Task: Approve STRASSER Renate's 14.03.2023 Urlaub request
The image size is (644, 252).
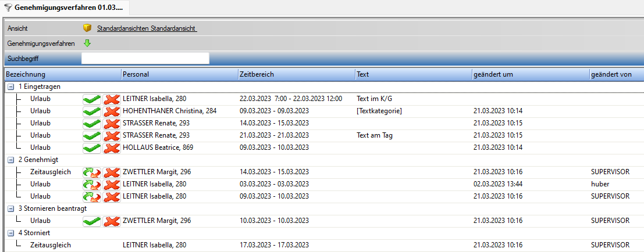Action: click(91, 124)
